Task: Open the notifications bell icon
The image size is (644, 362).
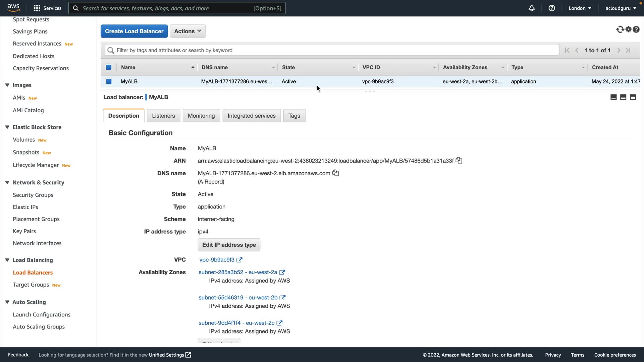Action: tap(532, 8)
